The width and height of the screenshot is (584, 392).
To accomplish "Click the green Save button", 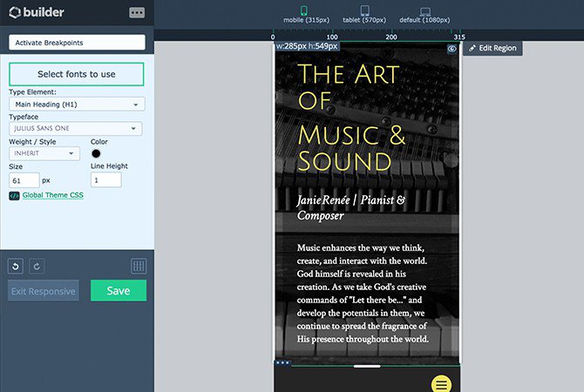I will click(119, 291).
